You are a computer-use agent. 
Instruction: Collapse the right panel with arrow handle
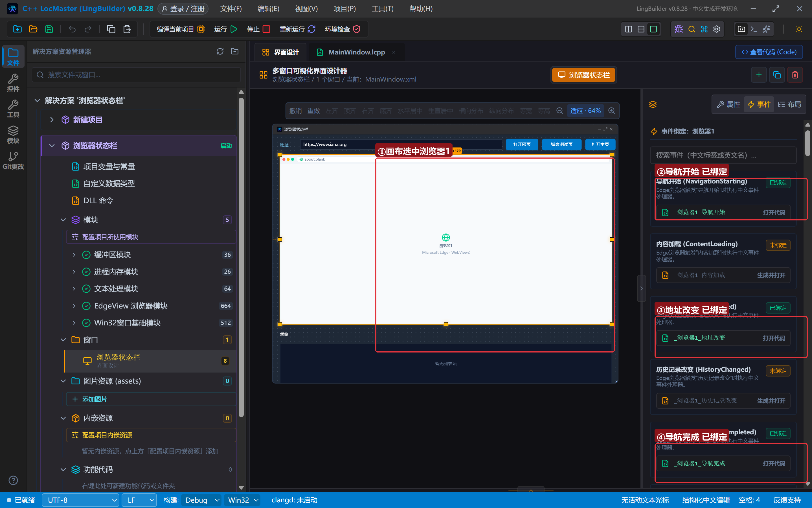[x=641, y=288]
